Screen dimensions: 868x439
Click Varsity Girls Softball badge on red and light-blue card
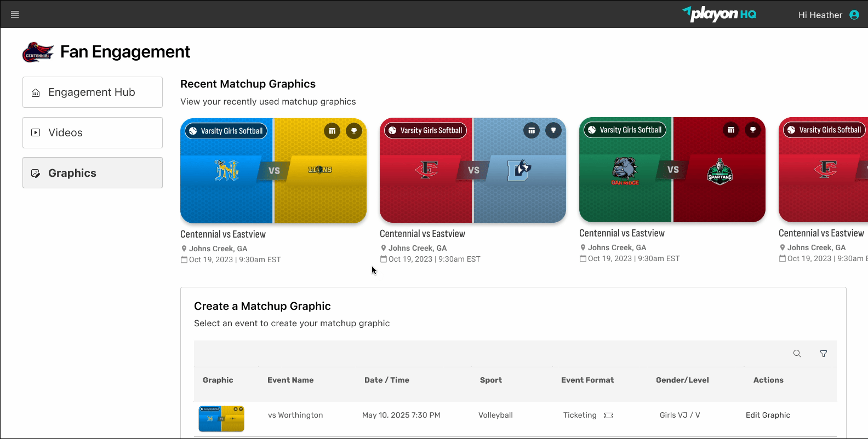coord(426,130)
